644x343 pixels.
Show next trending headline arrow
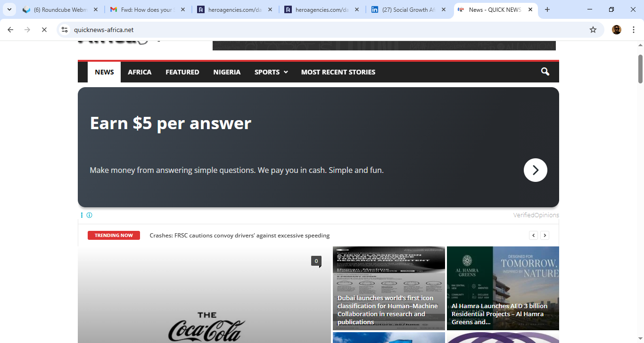point(545,236)
